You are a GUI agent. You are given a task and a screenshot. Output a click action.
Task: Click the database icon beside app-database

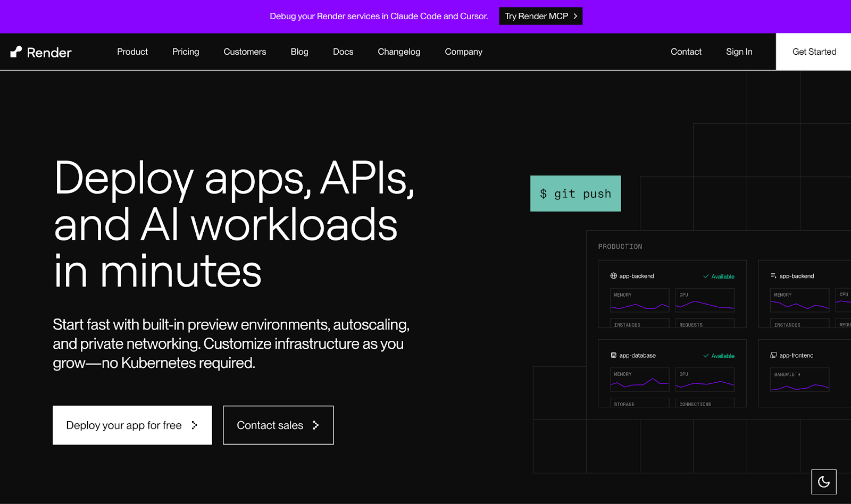pos(614,355)
